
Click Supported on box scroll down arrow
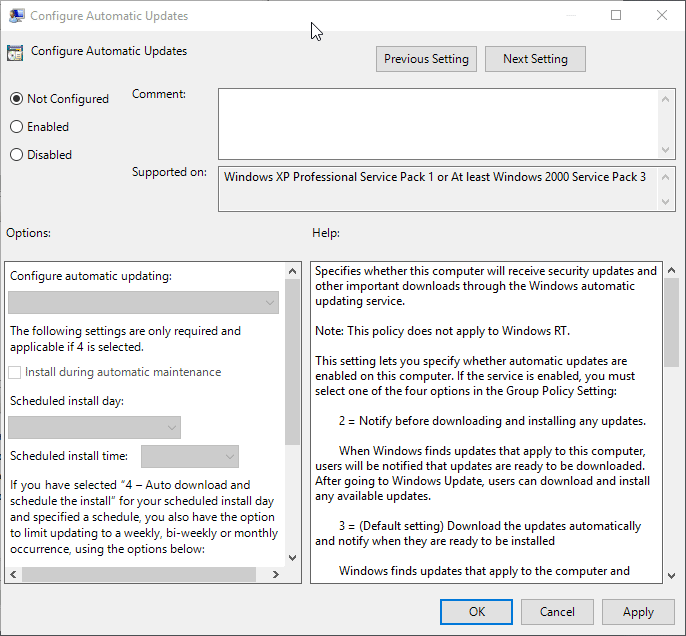665,202
